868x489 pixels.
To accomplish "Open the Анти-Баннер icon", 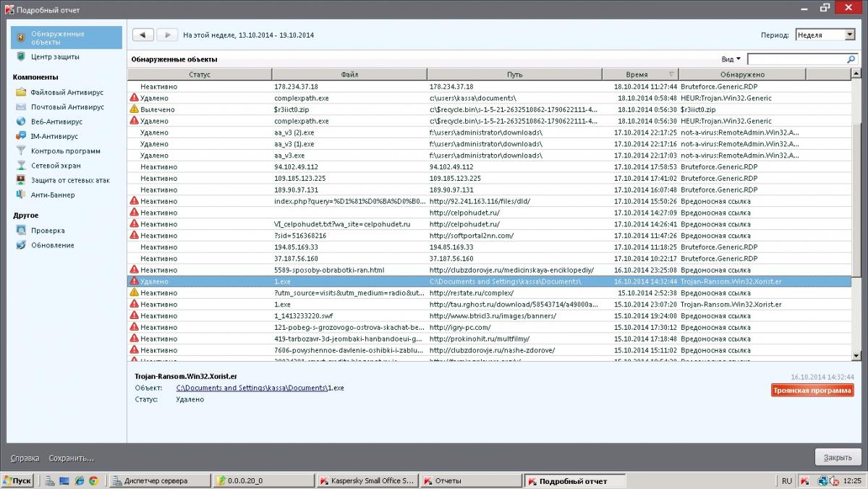I will (x=21, y=195).
